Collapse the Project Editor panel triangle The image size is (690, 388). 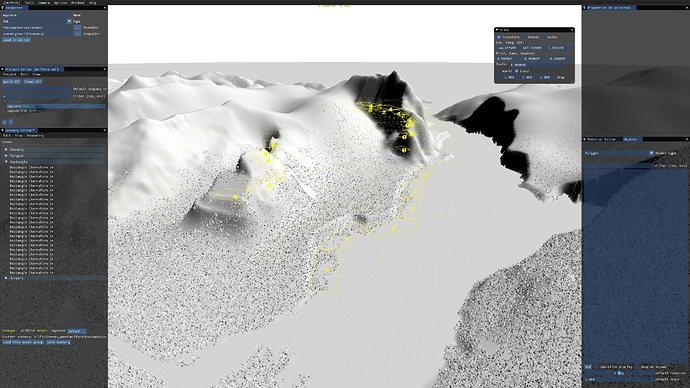pyautogui.click(x=3, y=69)
